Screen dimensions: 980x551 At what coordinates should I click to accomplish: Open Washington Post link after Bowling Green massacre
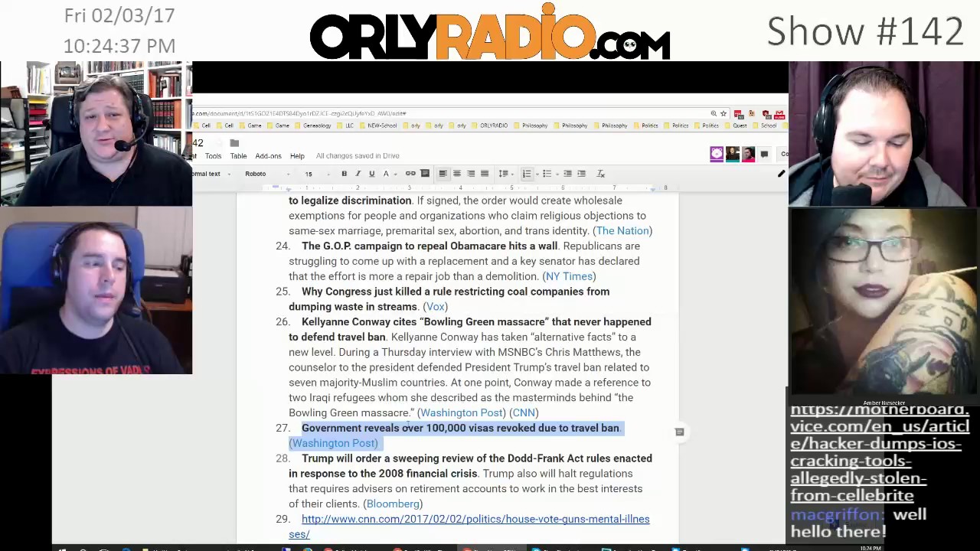click(x=461, y=412)
